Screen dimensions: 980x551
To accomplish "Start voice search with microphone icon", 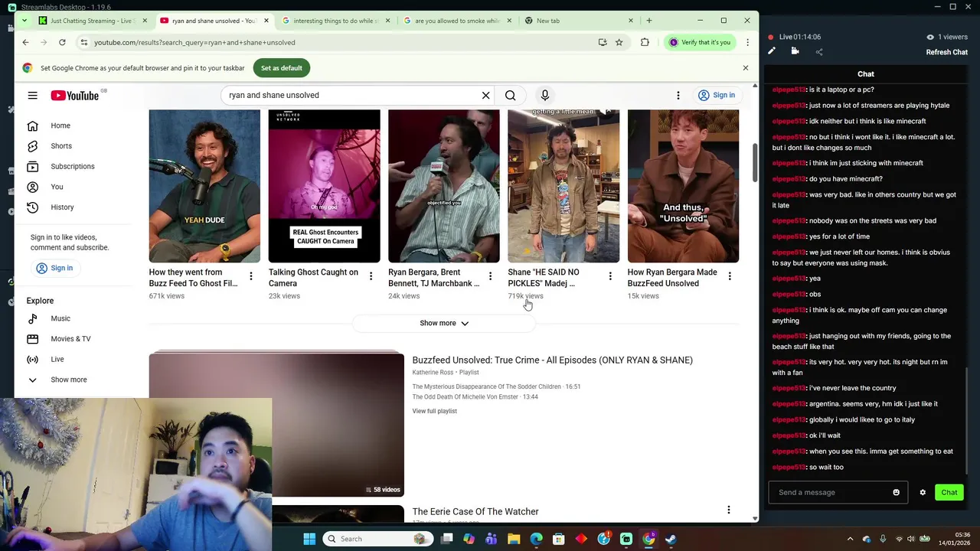I will click(545, 95).
